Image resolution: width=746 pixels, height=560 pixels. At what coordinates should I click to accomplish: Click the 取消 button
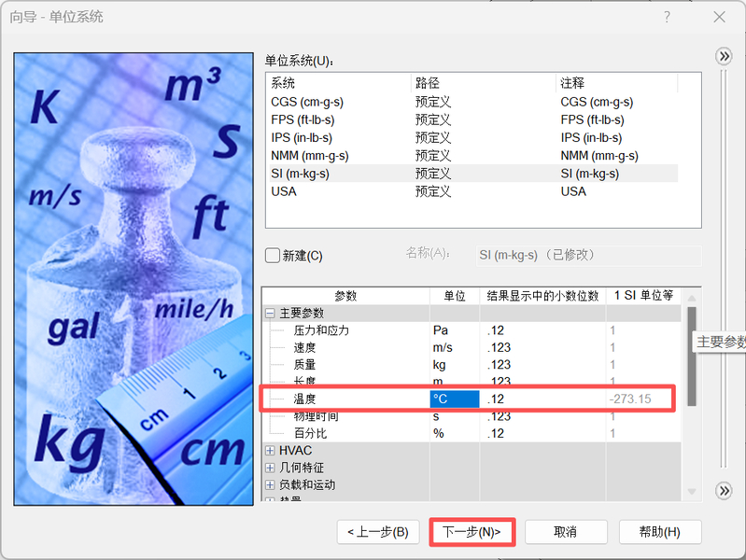566,532
